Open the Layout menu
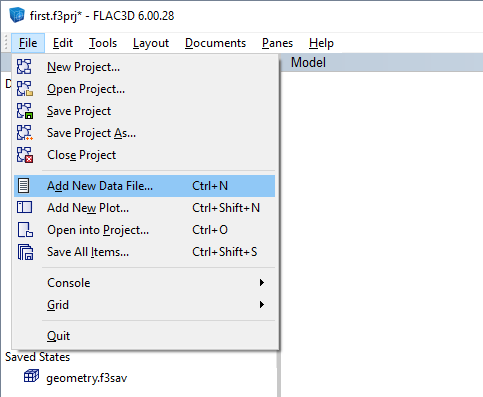 [151, 43]
